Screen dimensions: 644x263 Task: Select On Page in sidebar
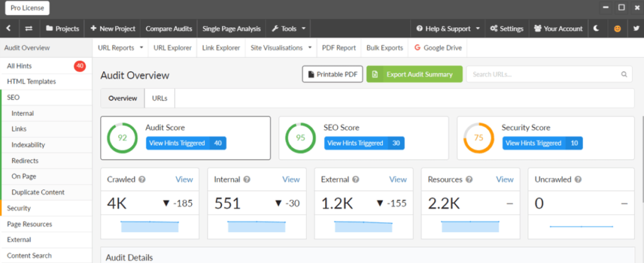(x=46, y=176)
